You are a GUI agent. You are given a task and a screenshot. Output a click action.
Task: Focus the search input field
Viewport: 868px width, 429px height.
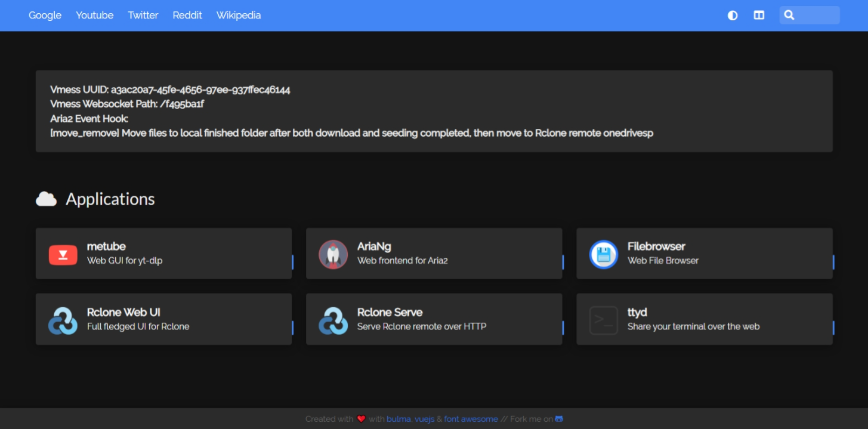810,16
